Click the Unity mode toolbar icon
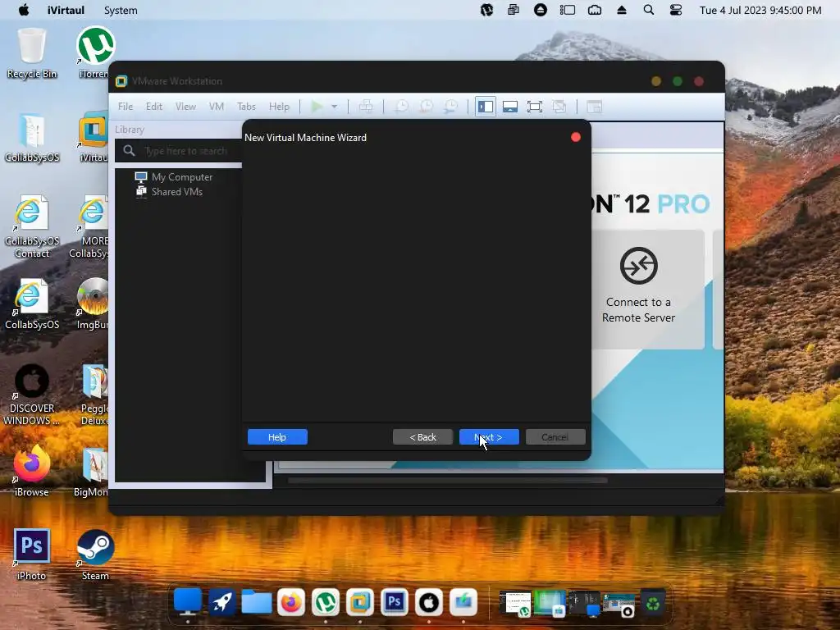The width and height of the screenshot is (840, 630). [x=559, y=107]
